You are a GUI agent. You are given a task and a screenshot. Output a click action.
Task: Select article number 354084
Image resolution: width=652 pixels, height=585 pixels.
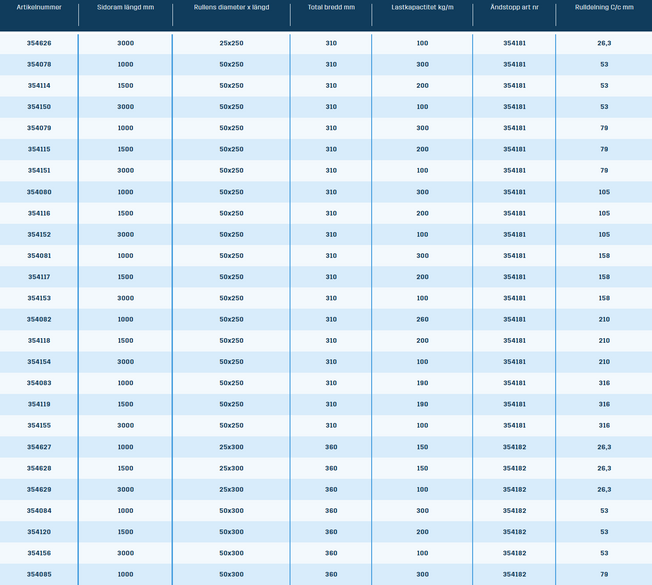click(x=39, y=511)
